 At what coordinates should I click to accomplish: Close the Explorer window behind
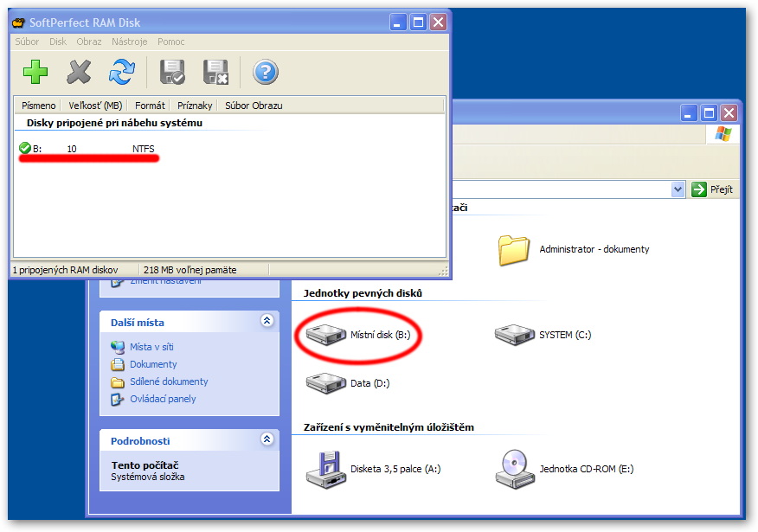point(729,113)
